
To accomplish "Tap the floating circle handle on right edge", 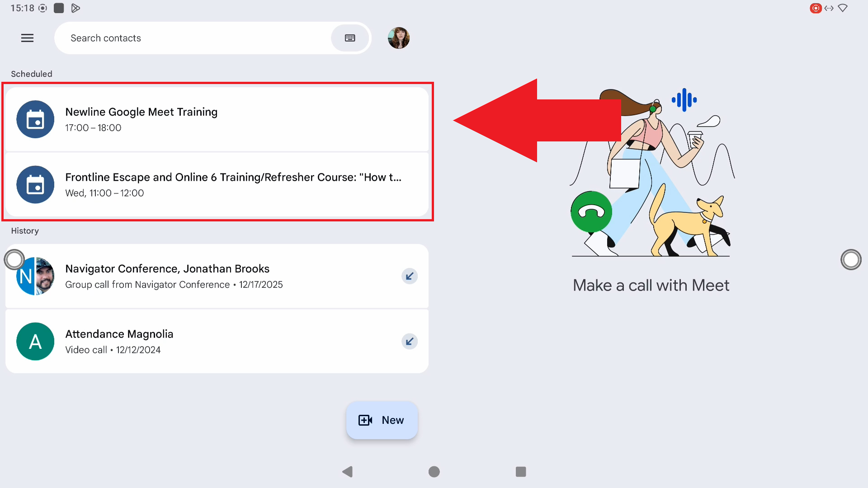I will [x=851, y=260].
